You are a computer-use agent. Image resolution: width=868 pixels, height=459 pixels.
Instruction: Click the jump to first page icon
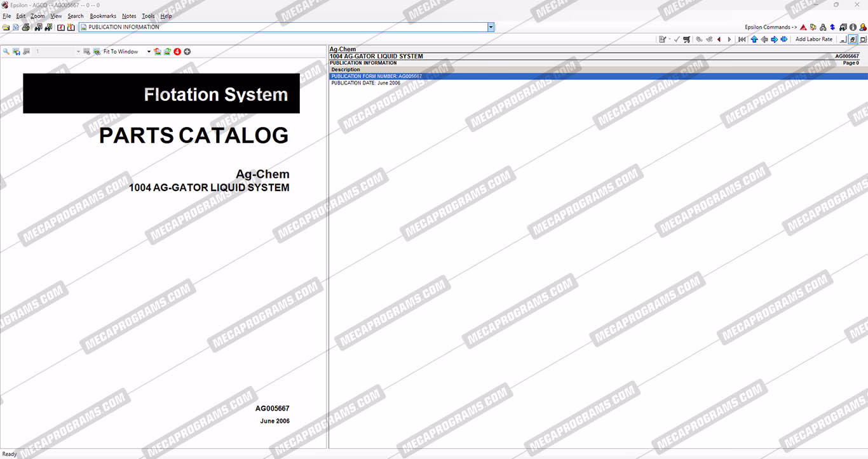pos(742,39)
